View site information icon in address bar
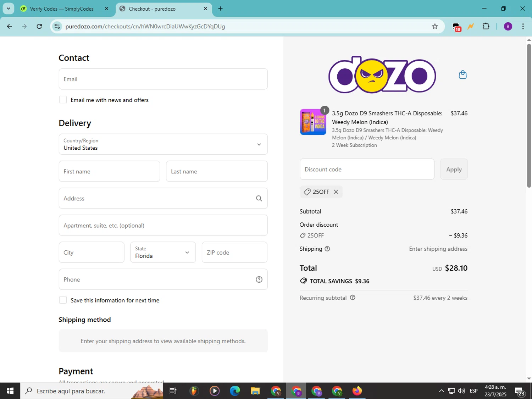 (x=57, y=26)
